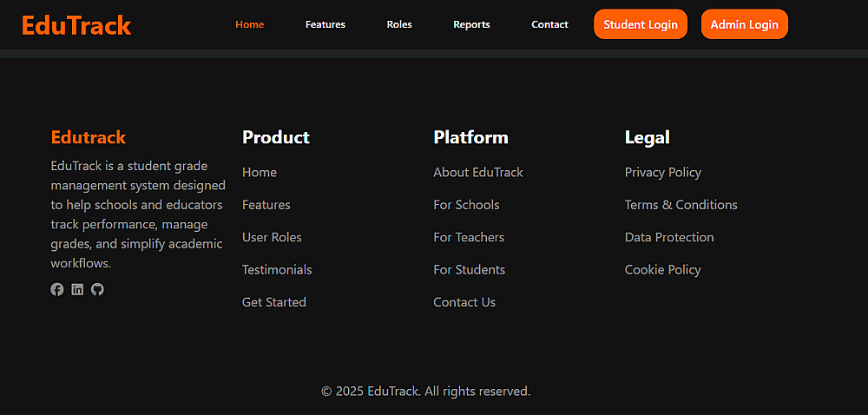Open User Roles footer link
The image size is (868, 415).
272,237
